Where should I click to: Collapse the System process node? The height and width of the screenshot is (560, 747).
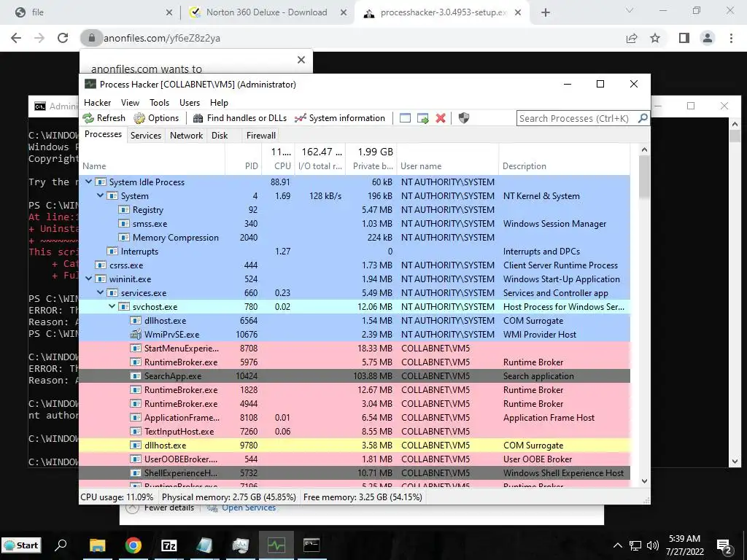pyautogui.click(x=101, y=195)
